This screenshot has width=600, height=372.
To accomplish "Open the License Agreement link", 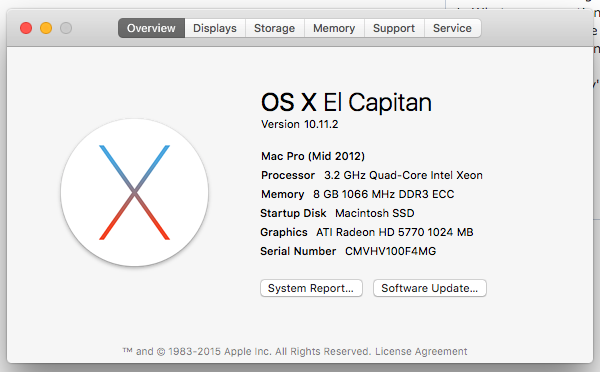I will tap(421, 351).
